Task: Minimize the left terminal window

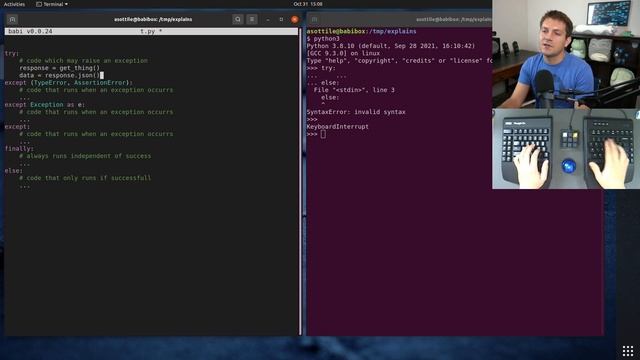Action: tap(268, 19)
